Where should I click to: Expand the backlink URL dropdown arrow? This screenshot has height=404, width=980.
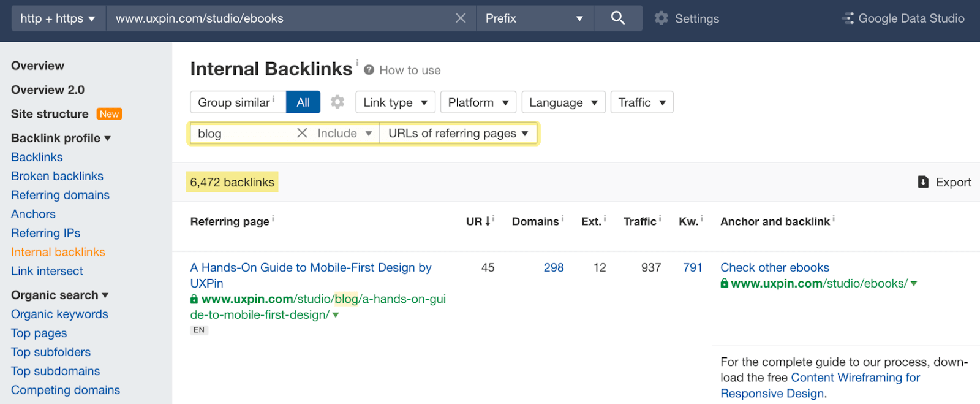(x=914, y=283)
